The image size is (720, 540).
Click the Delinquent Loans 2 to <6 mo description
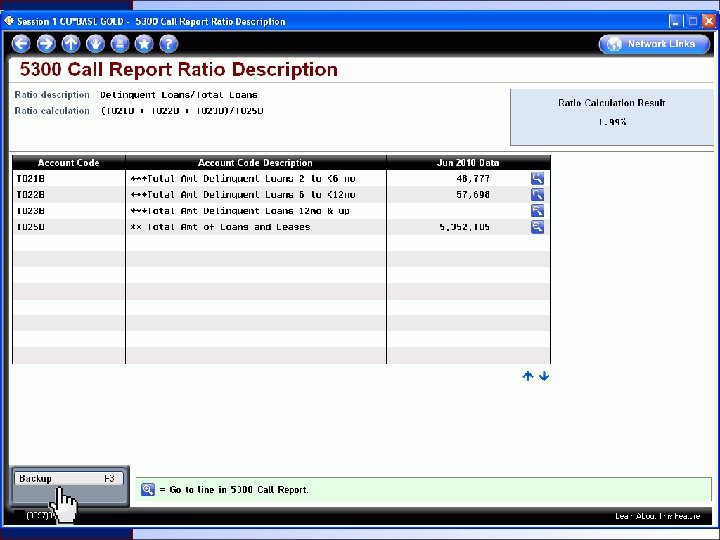point(243,179)
